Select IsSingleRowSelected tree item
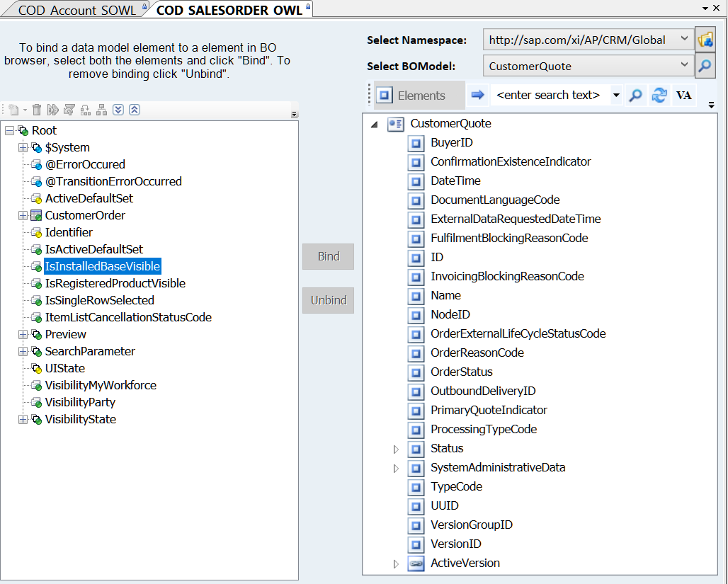Viewport: 728px width, 584px height. (x=99, y=300)
